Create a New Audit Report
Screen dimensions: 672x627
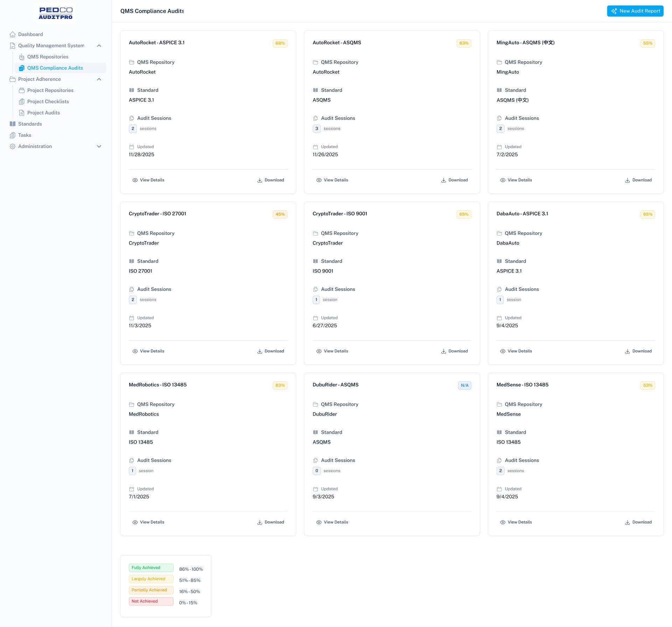point(635,11)
